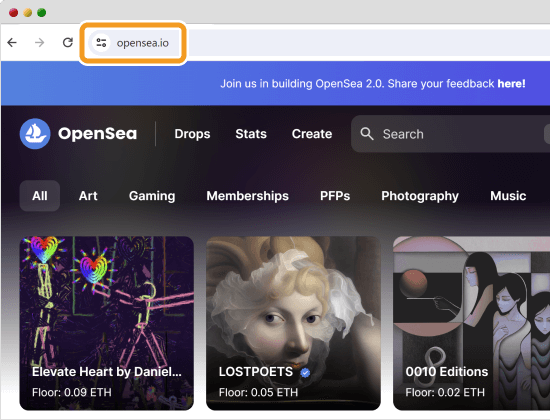
Task: Click the LOSTPOETS title text
Action: click(256, 372)
